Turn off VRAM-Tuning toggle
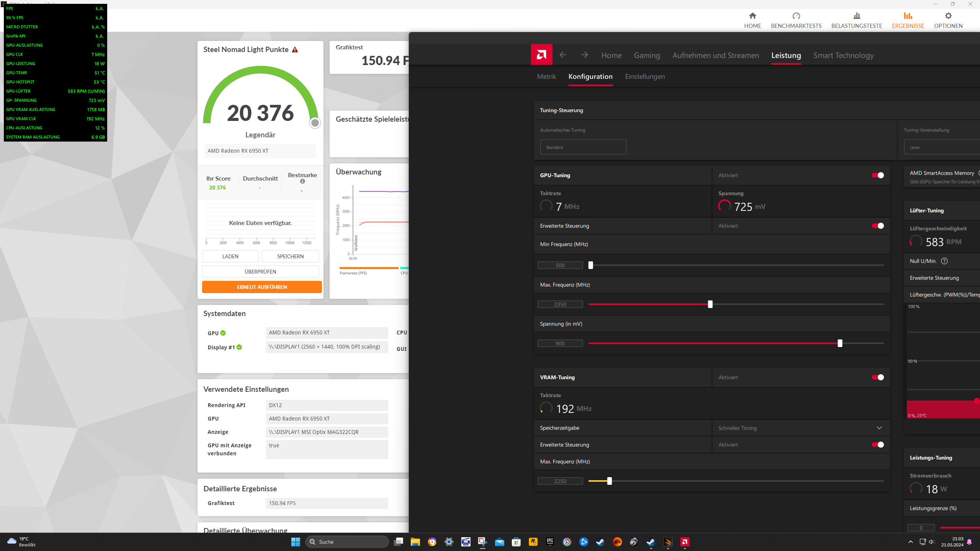This screenshot has width=980, height=551. [x=877, y=377]
